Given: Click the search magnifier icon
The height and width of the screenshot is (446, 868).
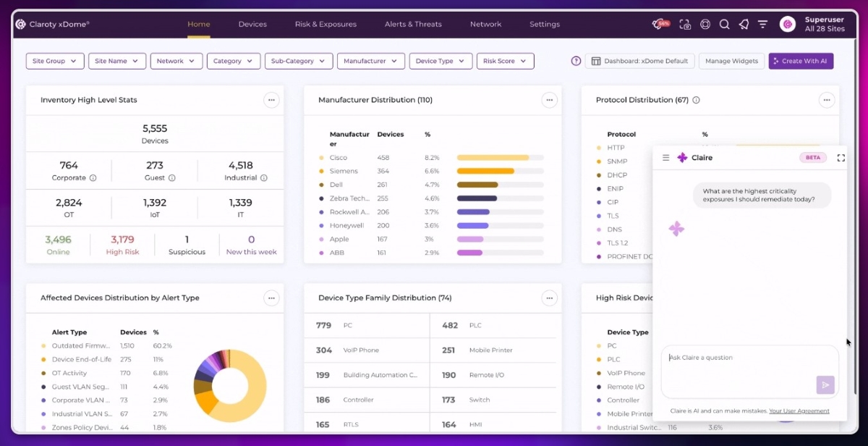Looking at the screenshot, I should click(724, 24).
